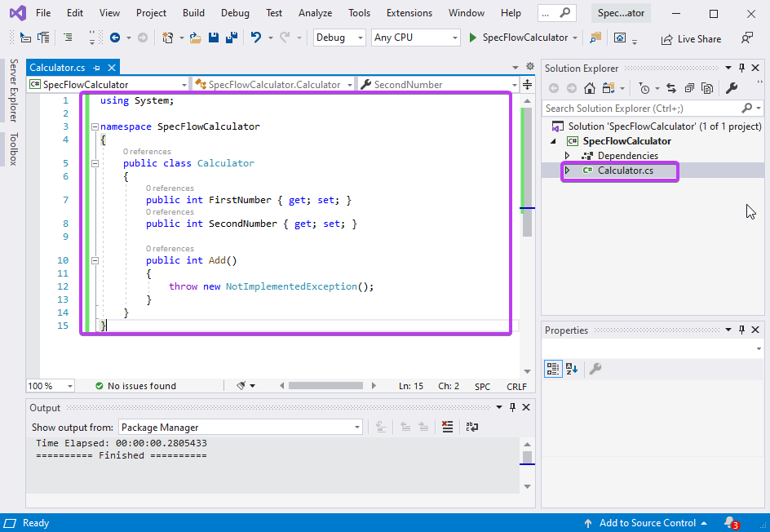Screen dimensions: 770x532
Task: Open the File menu
Action: (x=43, y=13)
